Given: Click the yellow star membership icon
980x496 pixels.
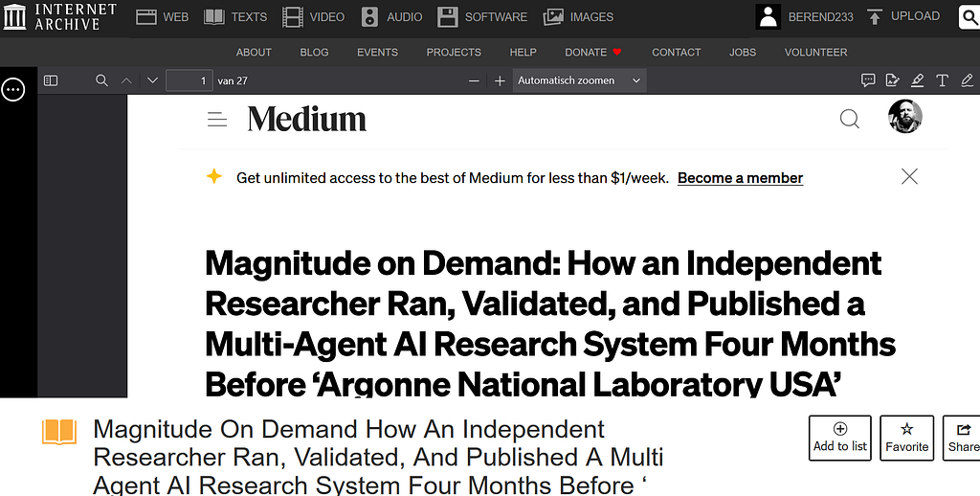Looking at the screenshot, I should pyautogui.click(x=213, y=176).
